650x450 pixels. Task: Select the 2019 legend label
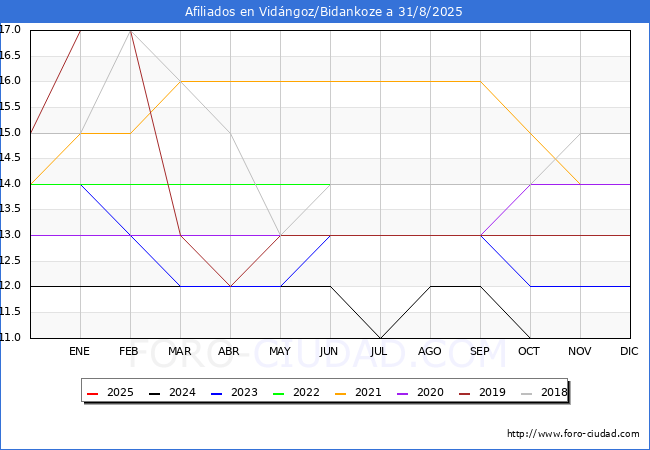pyautogui.click(x=492, y=392)
